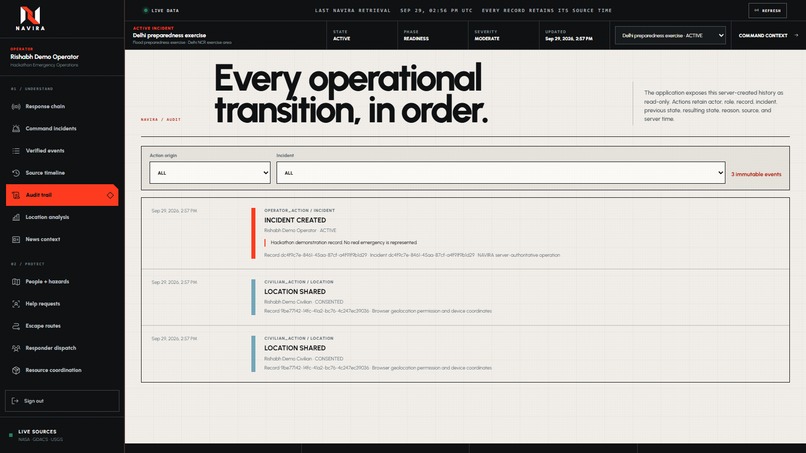Click the NAVIRA / AUDIT breadcrumb
The height and width of the screenshot is (453, 806).
(161, 119)
